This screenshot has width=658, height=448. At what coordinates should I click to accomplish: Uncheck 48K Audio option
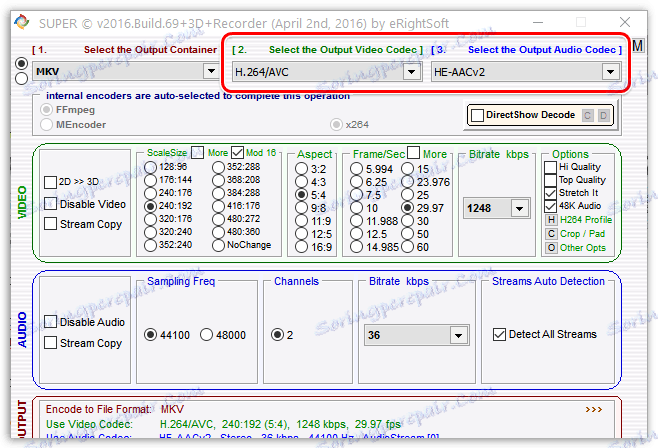pos(550,206)
